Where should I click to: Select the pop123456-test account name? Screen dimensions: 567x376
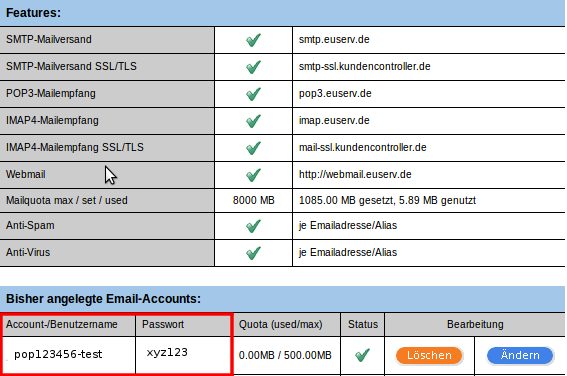click(58, 354)
